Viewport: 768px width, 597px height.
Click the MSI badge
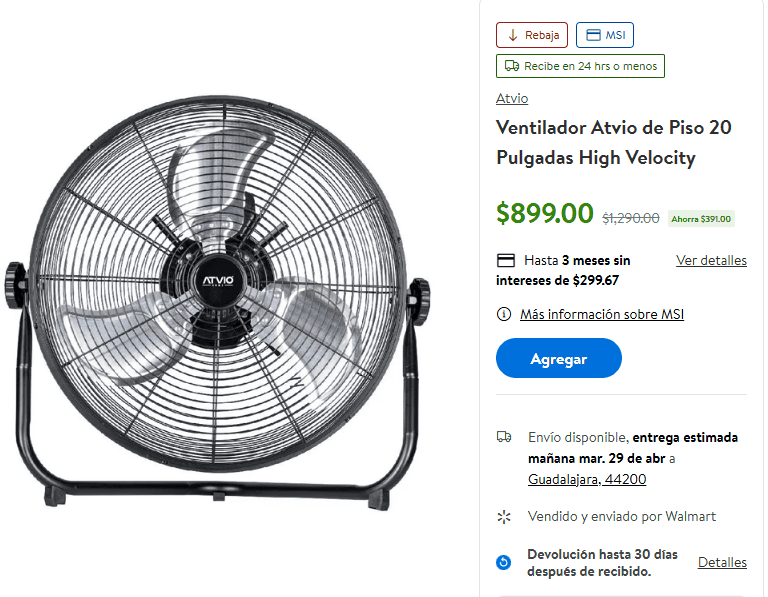click(x=605, y=35)
